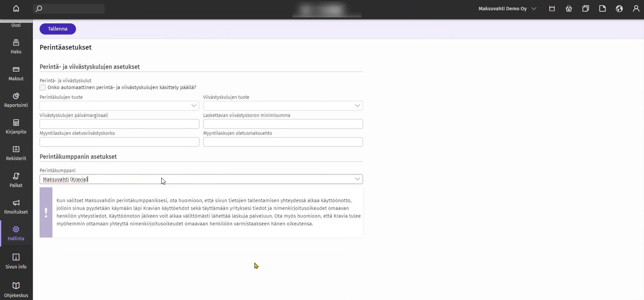The image size is (644, 300).
Task: Open the Maksuvahti Demo Oy company selector
Action: tap(507, 9)
